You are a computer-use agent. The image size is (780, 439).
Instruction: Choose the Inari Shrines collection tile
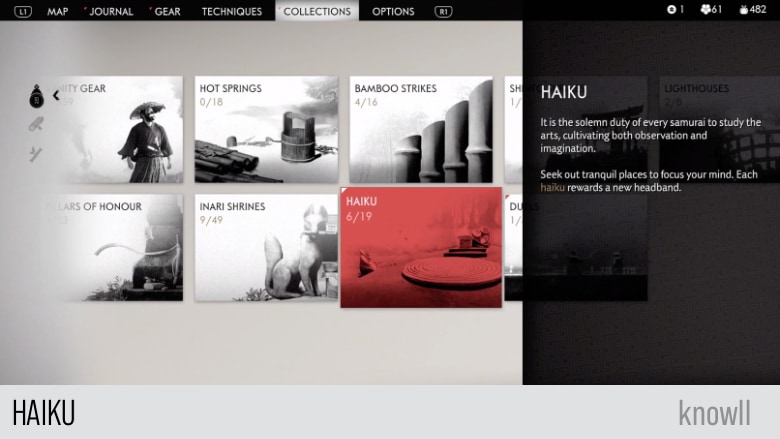click(x=266, y=248)
